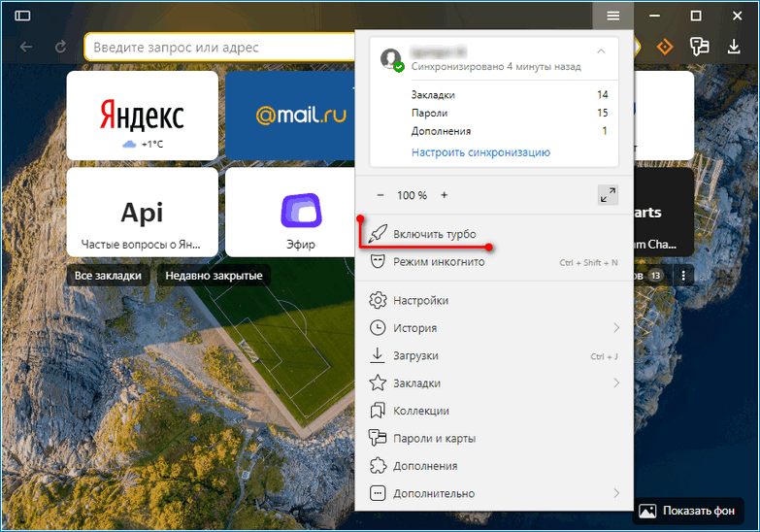Click the hamburger menu button
Image resolution: width=760 pixels, height=532 pixels.
click(x=612, y=16)
